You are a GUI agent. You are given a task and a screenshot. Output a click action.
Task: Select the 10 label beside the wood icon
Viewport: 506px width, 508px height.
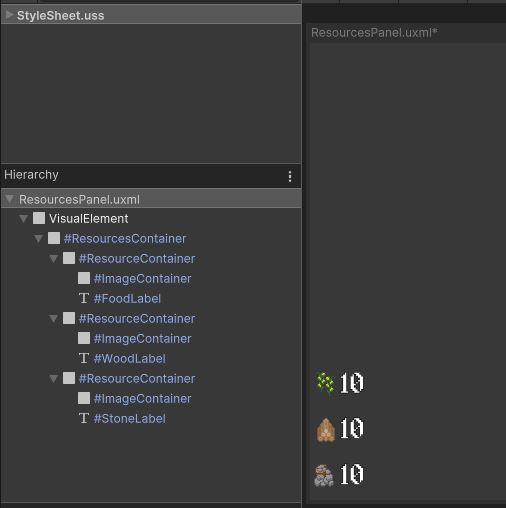tap(352, 428)
